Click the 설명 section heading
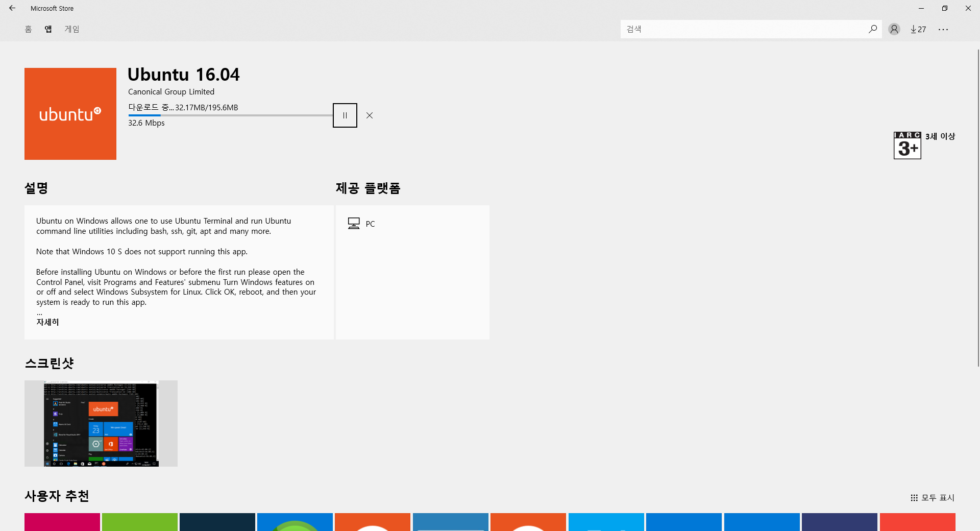 click(x=36, y=188)
